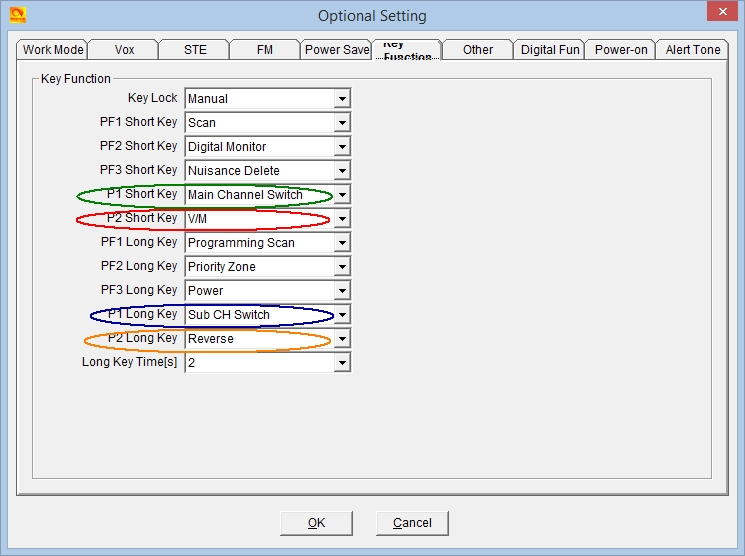Switch to the Work Mode tab
The image size is (745, 556).
(x=53, y=50)
